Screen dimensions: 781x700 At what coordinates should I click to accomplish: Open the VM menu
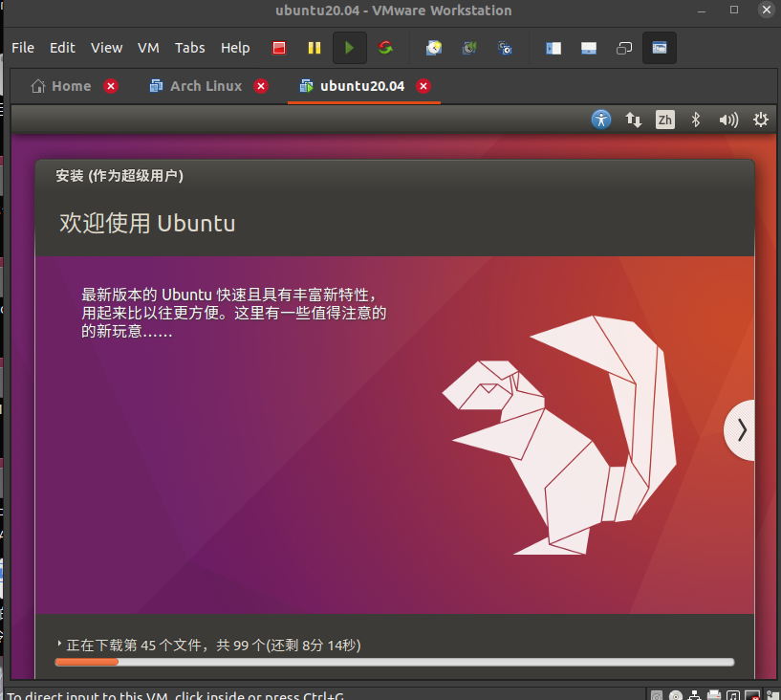[148, 48]
